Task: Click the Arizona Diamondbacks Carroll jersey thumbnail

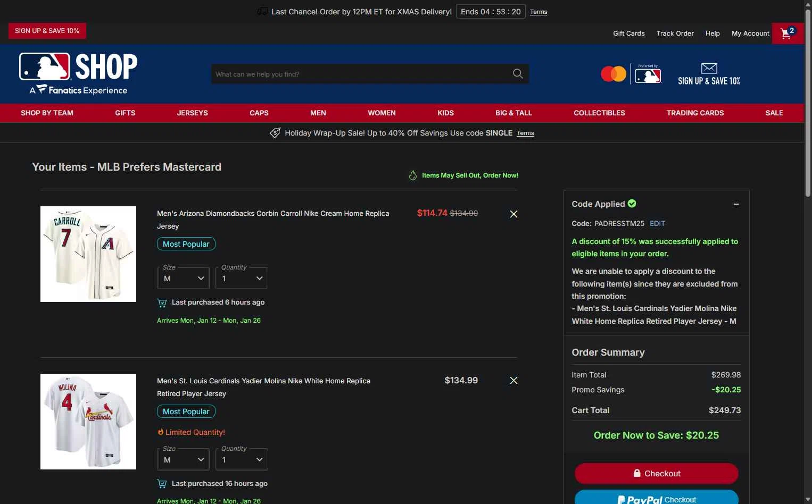Action: click(x=88, y=254)
